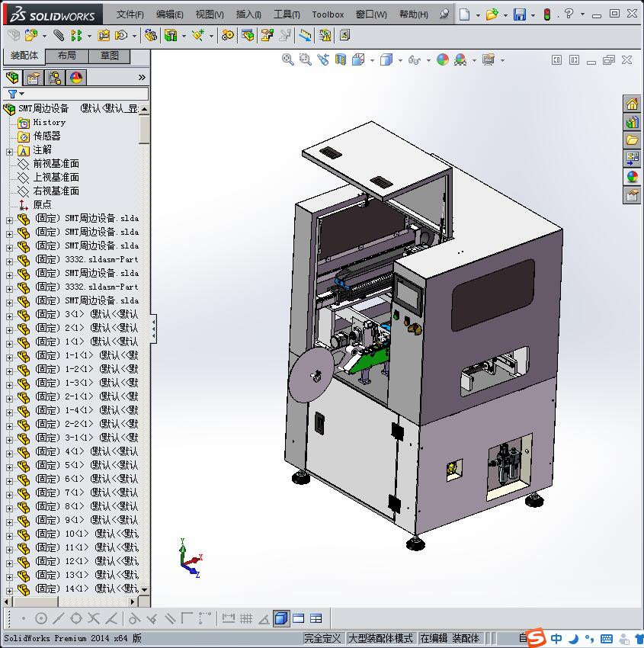This screenshot has width=644, height=648.
Task: Click the Zoom to Fit magnifier icon
Action: coord(288,59)
